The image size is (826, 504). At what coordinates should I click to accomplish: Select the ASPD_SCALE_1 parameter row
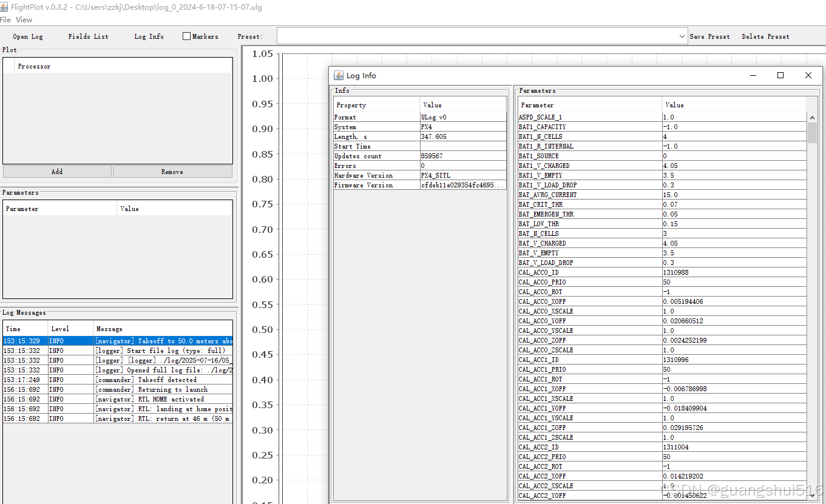(662, 117)
